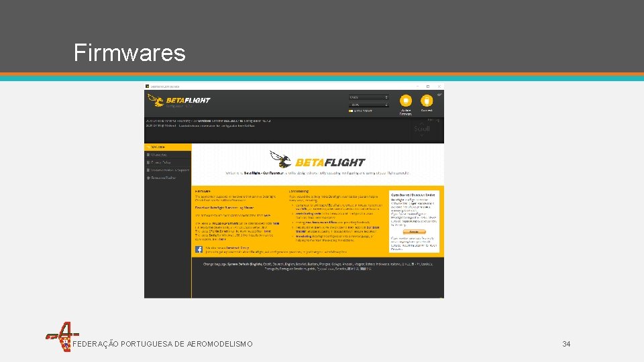Viewport: 644px width, 362px height.
Task: Click the Update Firmware round icon
Action: coord(405,101)
